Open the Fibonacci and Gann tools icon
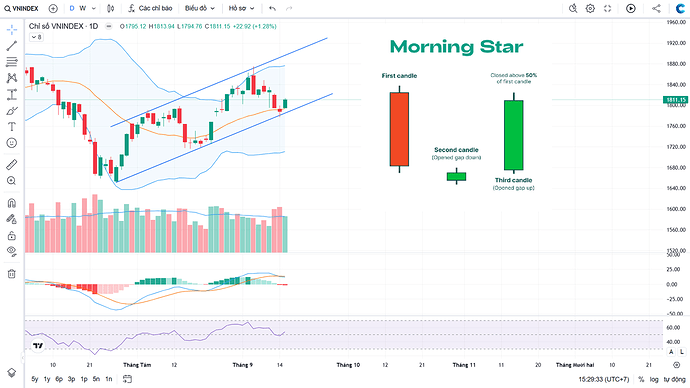The height and width of the screenshot is (388, 690). (x=12, y=62)
